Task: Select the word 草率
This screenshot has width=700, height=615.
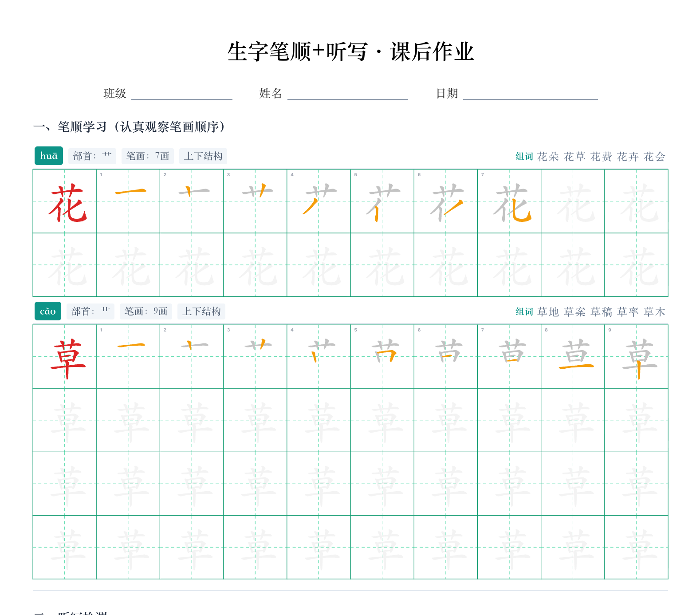Action: click(628, 312)
